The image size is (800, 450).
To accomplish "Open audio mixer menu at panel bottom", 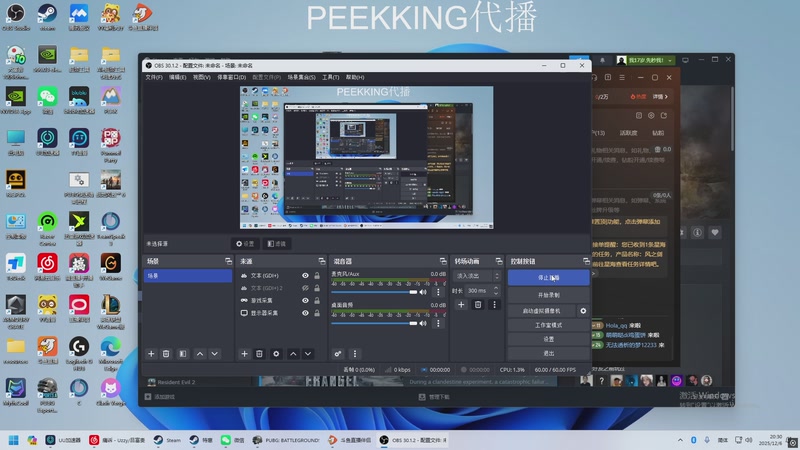I will (355, 354).
